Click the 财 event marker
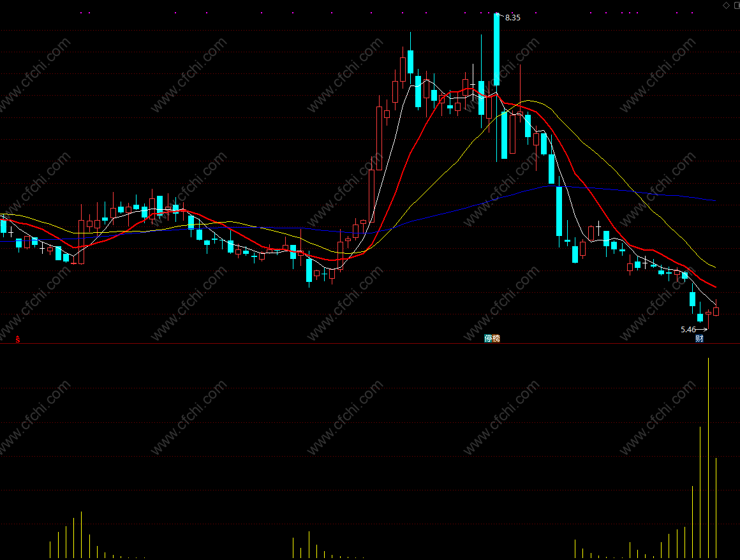This screenshot has height=560, width=740. click(x=699, y=338)
